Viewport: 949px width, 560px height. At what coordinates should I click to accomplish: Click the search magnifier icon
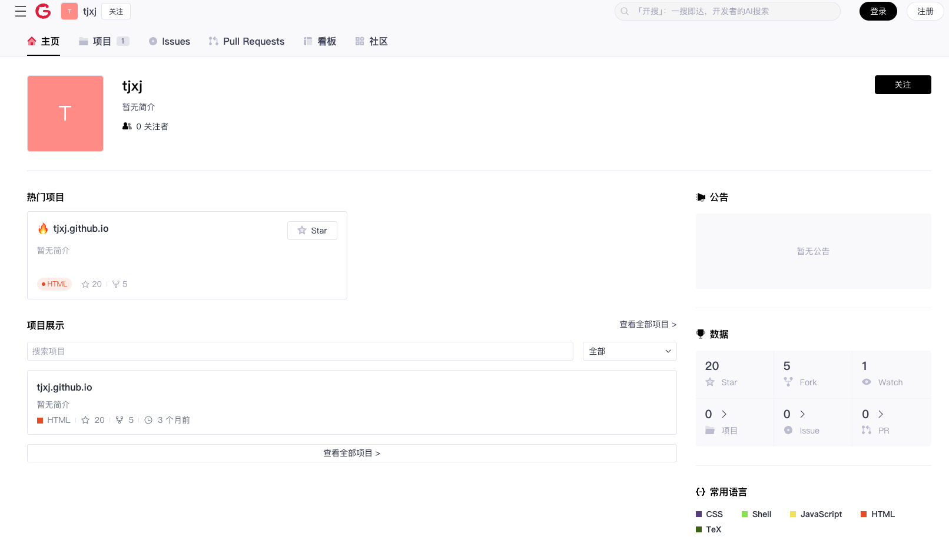tap(625, 11)
